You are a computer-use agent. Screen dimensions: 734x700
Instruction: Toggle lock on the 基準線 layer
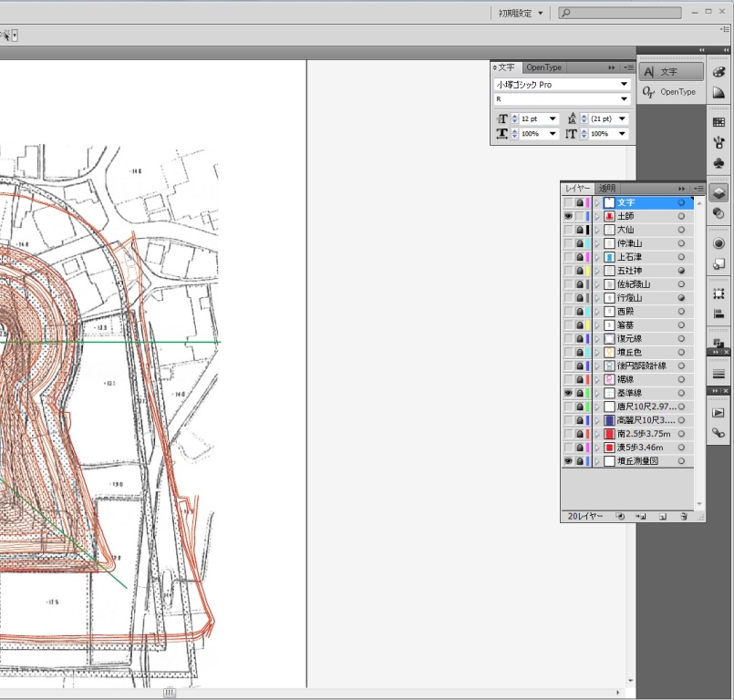pyautogui.click(x=579, y=393)
